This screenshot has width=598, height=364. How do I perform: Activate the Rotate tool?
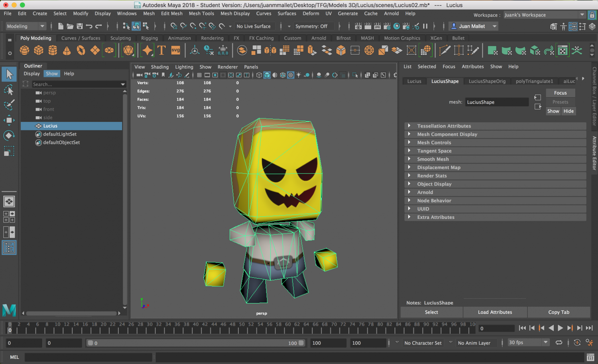tap(9, 135)
